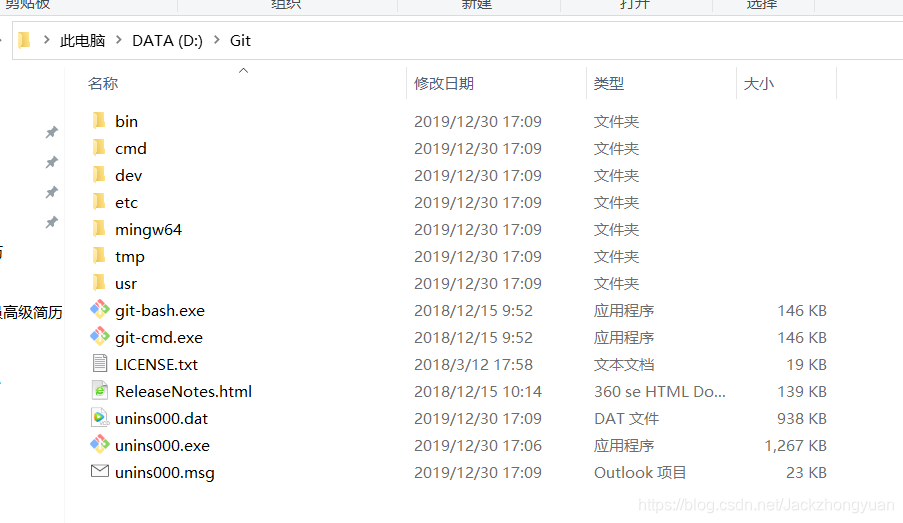Select the bin folder icon
The image size is (903, 523).
click(99, 120)
